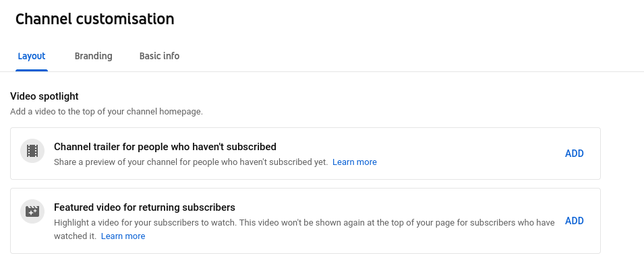
Task: Follow Learn more link under featured video
Action: (123, 236)
